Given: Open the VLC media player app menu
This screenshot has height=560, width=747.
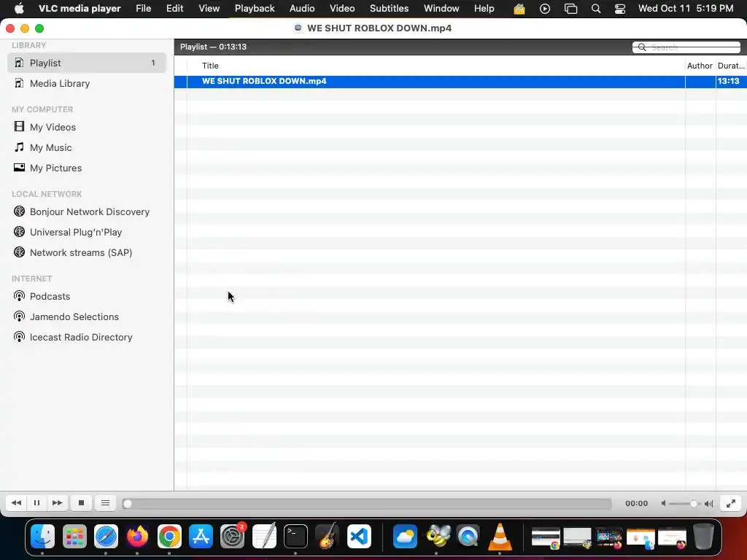Looking at the screenshot, I should click(x=80, y=9).
